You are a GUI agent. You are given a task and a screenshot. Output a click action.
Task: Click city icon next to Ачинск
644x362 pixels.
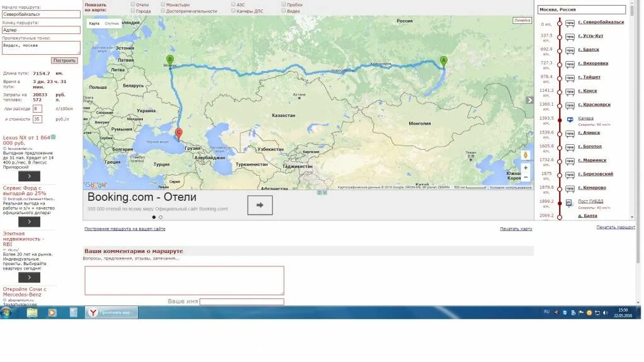pos(570,133)
